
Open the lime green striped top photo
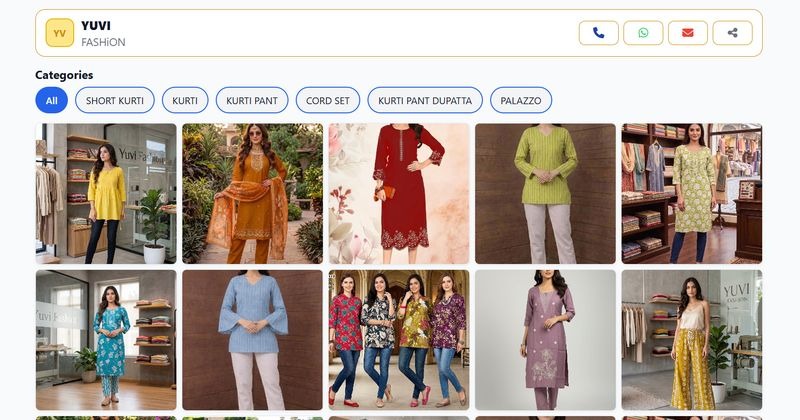click(x=545, y=194)
